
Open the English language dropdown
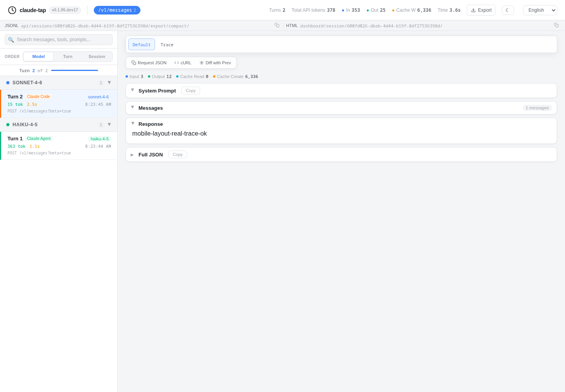pos(540,10)
